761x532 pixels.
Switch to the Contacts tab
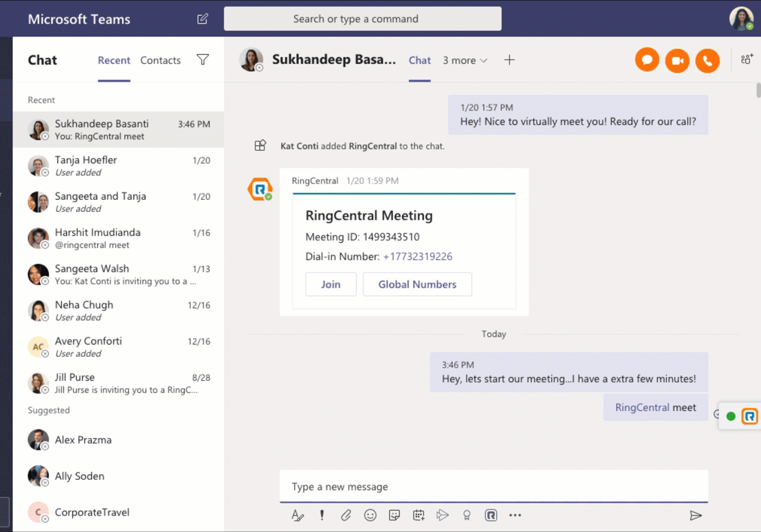[x=160, y=60]
